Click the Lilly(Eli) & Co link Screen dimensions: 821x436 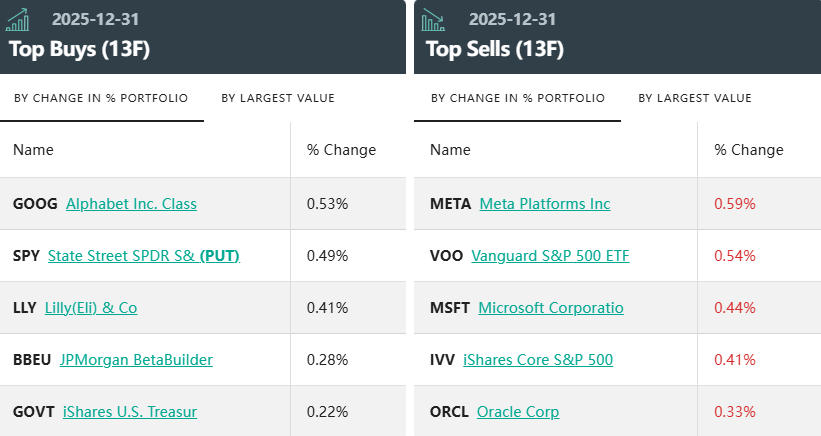pyautogui.click(x=91, y=308)
